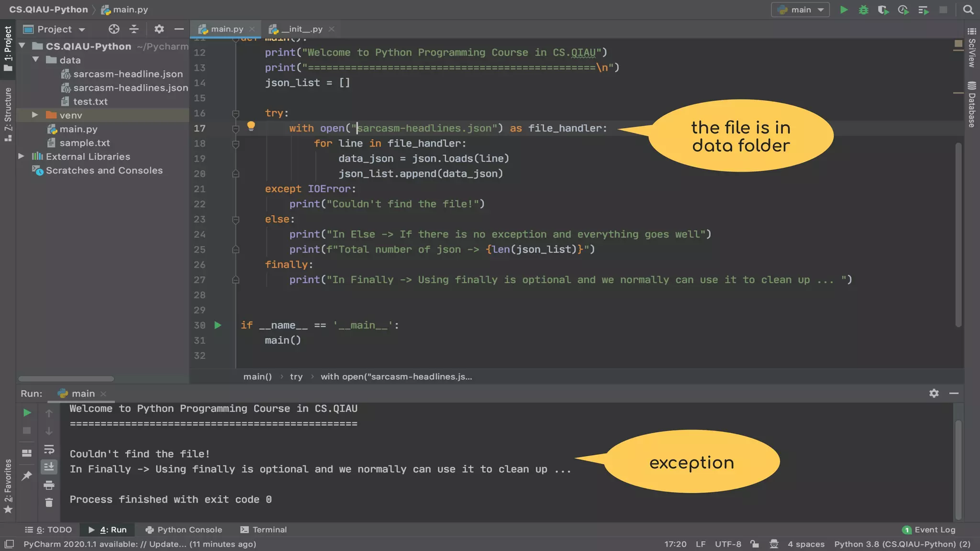
Task: Click the Run console vertical scrollbar
Action: tap(958, 469)
